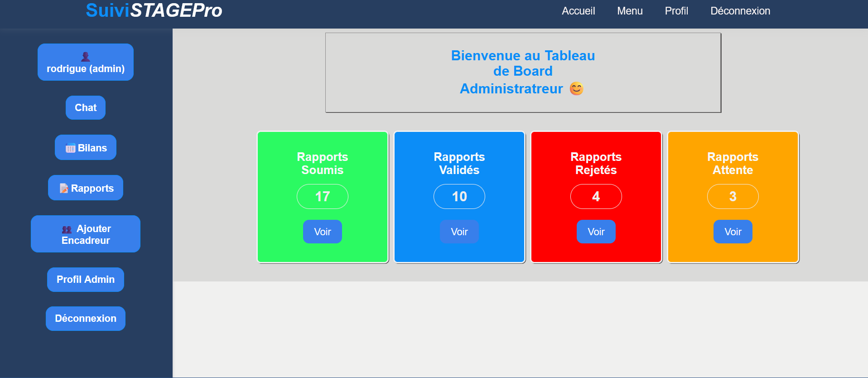Open Profil in top navigation
This screenshot has height=378, width=868.
click(x=676, y=11)
